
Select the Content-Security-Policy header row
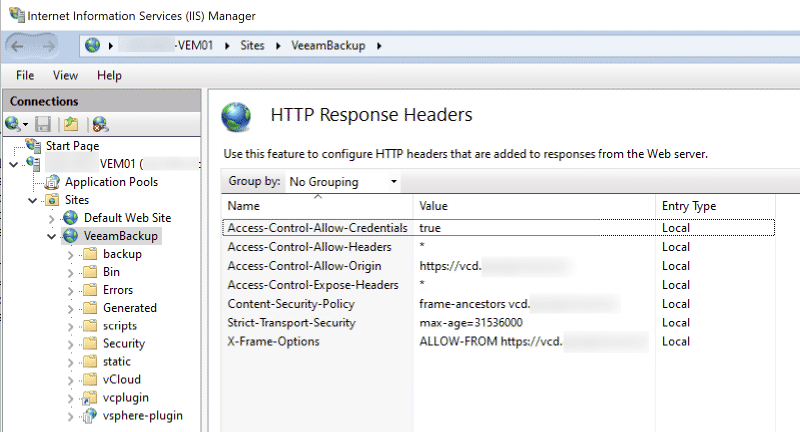click(x=498, y=303)
